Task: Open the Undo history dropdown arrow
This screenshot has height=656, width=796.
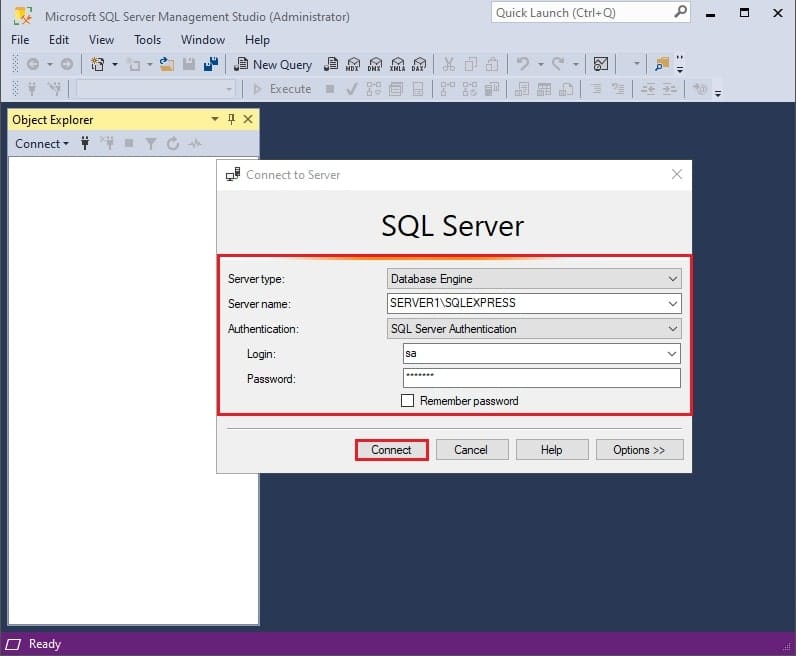Action: (x=541, y=64)
